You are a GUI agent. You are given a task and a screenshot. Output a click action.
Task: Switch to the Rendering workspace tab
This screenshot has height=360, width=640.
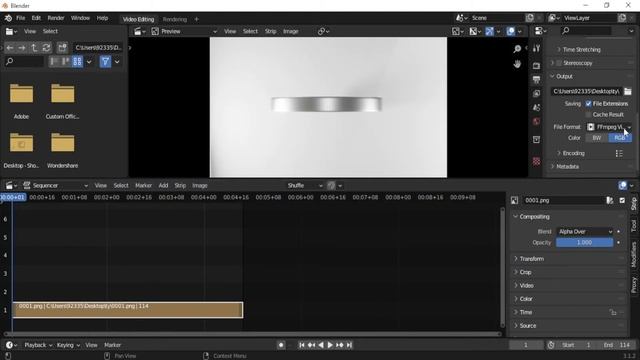point(174,19)
